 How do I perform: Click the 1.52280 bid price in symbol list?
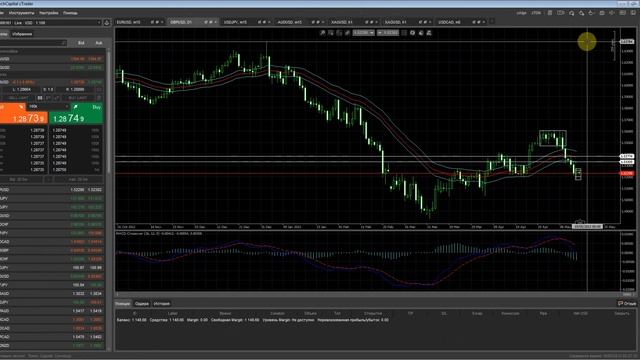pyautogui.click(x=77, y=190)
